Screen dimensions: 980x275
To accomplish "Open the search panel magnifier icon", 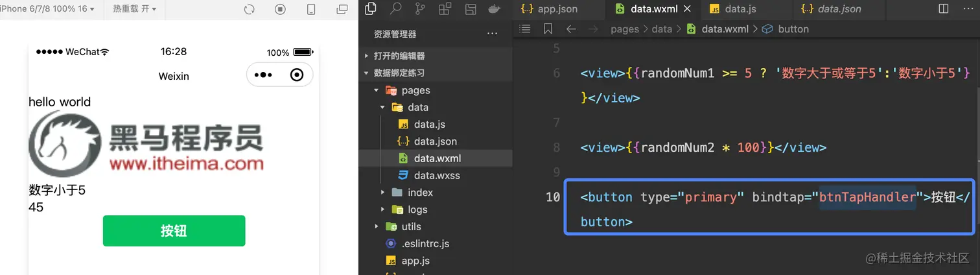I will coord(395,9).
